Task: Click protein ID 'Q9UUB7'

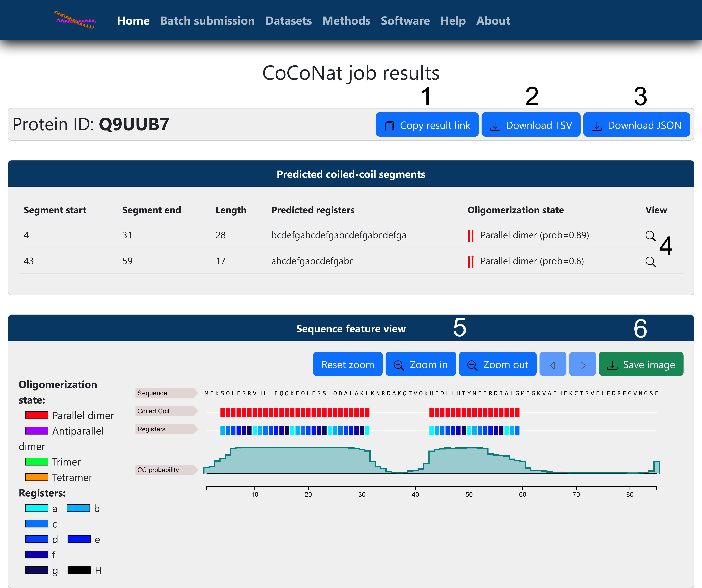Action: (134, 124)
